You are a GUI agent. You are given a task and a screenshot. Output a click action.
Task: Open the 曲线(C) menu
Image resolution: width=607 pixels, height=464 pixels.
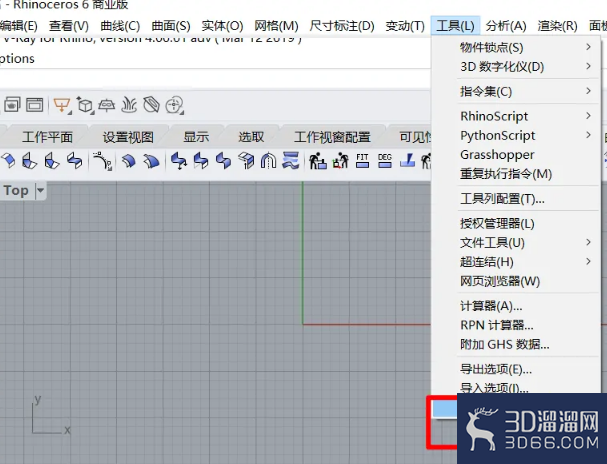(120, 26)
